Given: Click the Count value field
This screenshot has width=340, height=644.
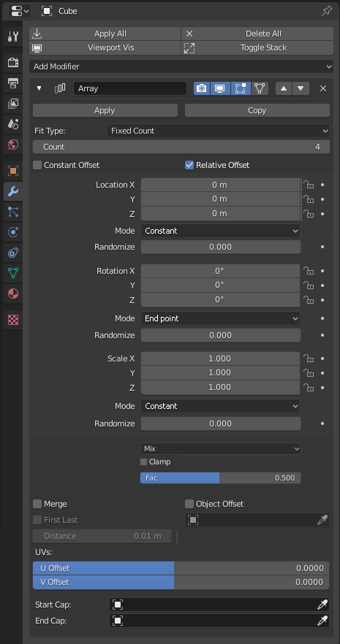Looking at the screenshot, I should (x=181, y=147).
